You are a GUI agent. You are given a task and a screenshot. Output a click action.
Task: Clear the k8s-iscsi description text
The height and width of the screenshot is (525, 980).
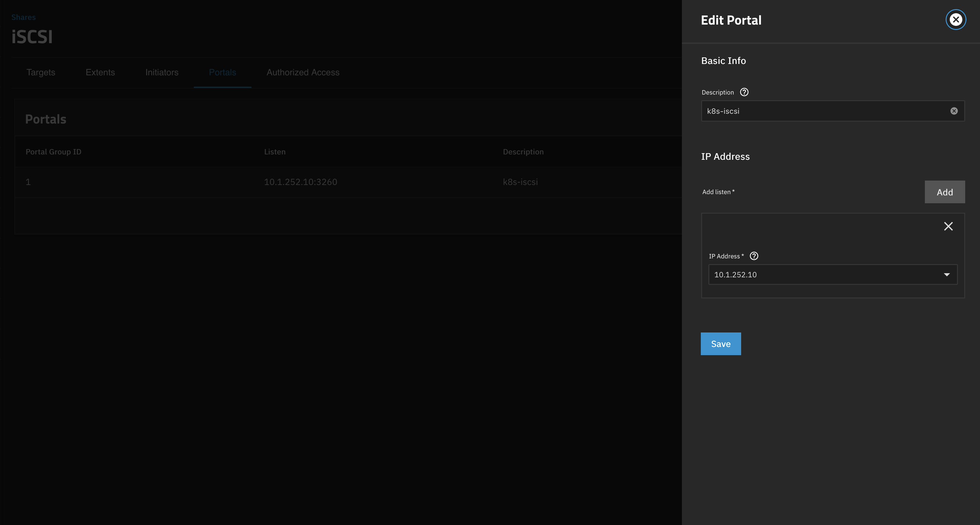coord(954,111)
